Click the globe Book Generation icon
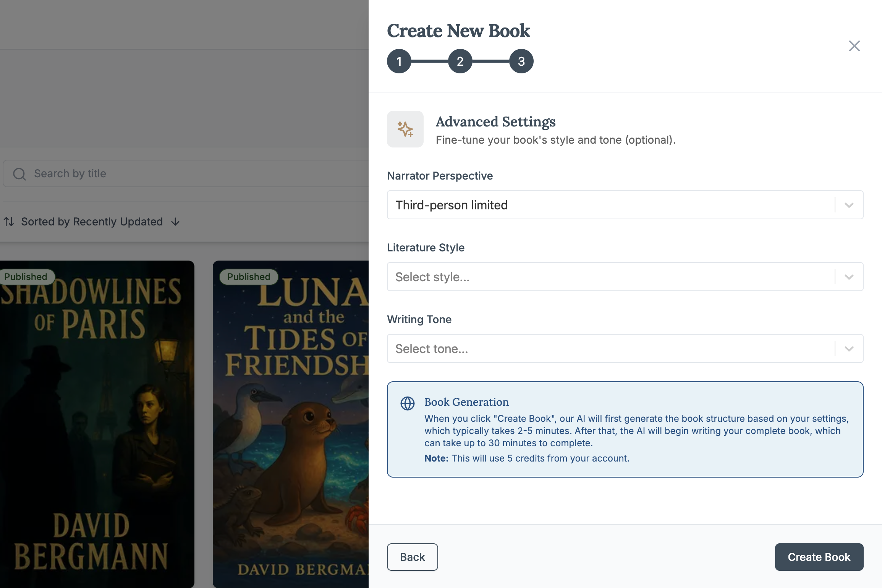882x588 pixels. coord(407,403)
